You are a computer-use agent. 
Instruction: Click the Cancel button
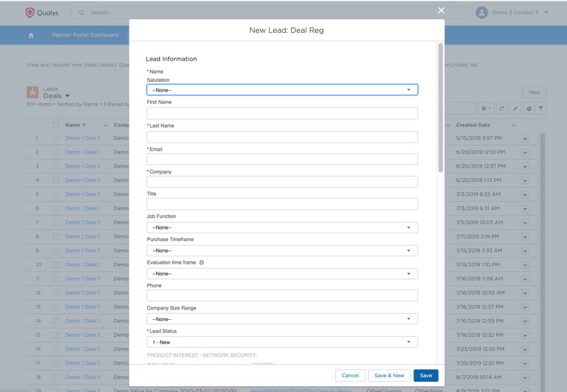click(350, 375)
